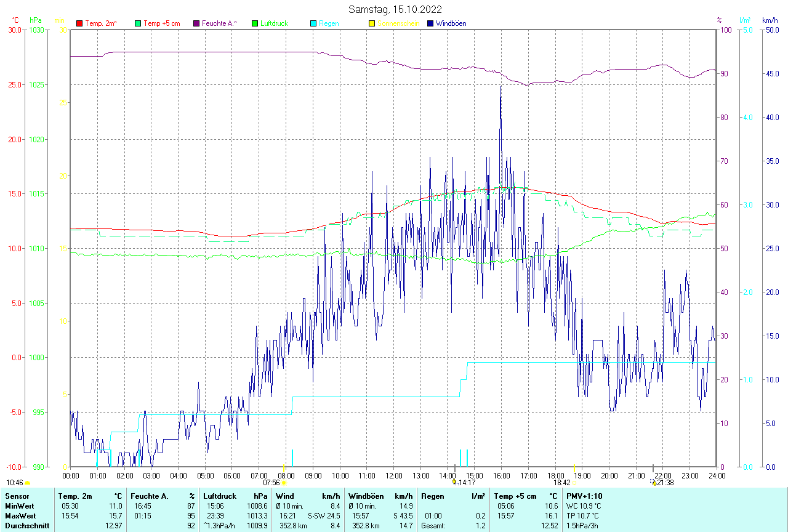The height and width of the screenshot is (532, 788).
Task: Click the 'PMV+1:10' column header
Action: tap(584, 496)
